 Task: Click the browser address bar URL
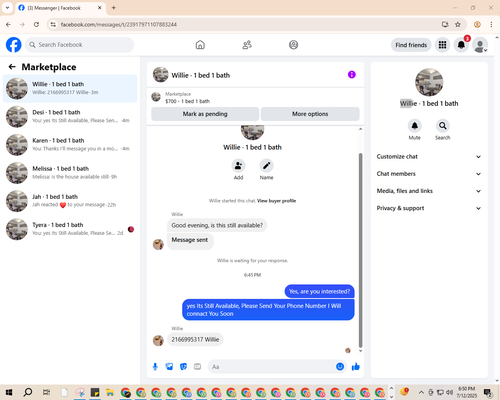coord(118,25)
